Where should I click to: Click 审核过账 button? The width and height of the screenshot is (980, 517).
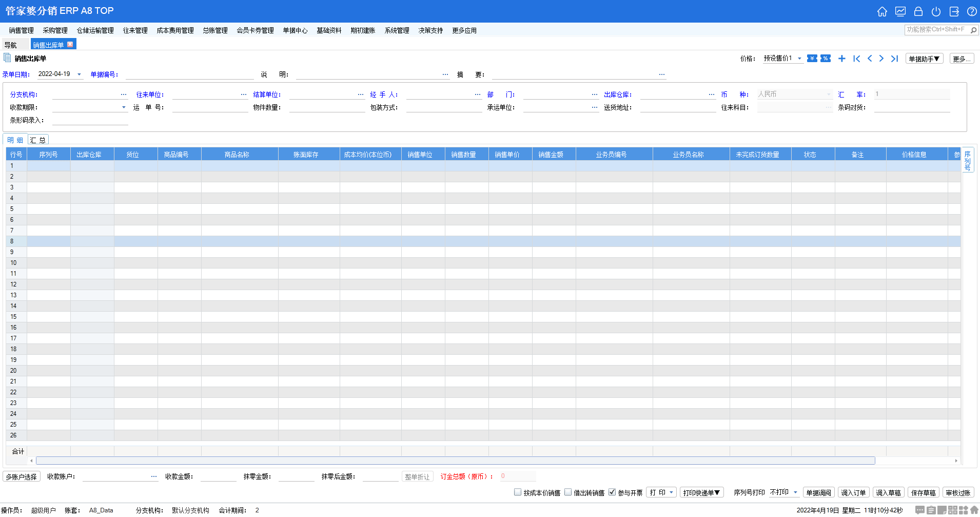point(958,492)
